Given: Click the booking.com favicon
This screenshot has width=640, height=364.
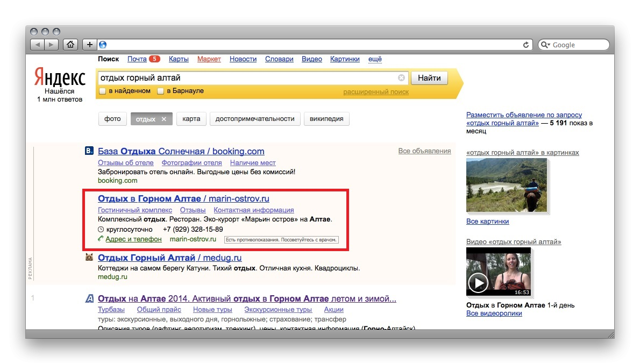Looking at the screenshot, I should [89, 151].
